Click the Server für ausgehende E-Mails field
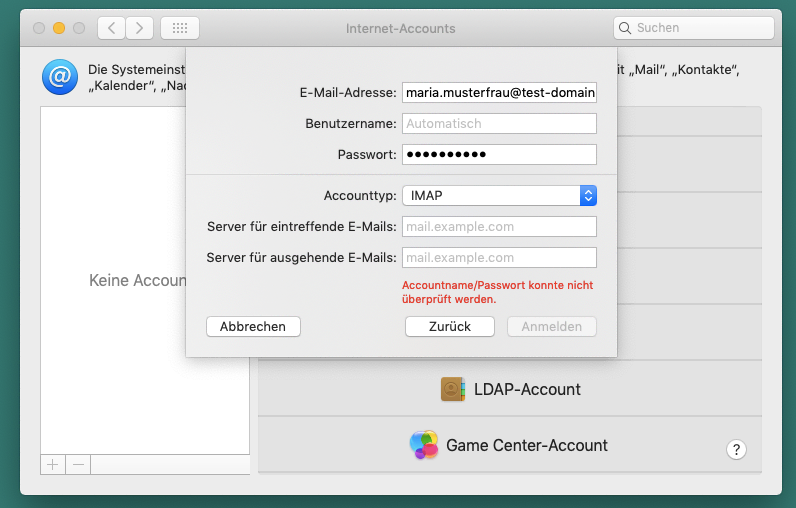The height and width of the screenshot is (508, 796). pyautogui.click(x=499, y=258)
